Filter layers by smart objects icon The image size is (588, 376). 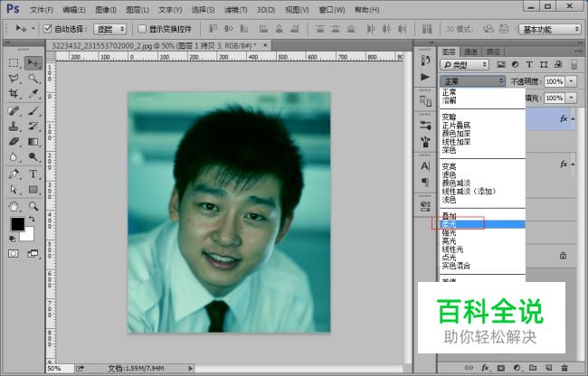coord(558,64)
